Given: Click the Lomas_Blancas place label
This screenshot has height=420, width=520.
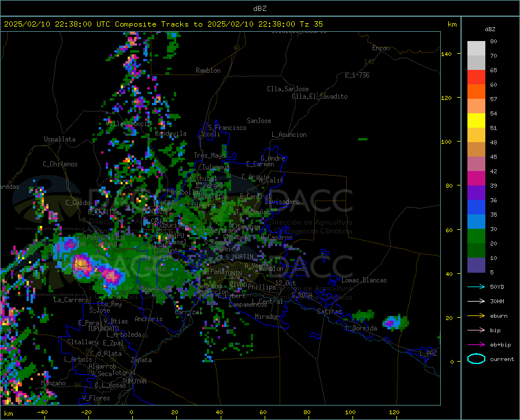Looking at the screenshot, I should 364,280.
